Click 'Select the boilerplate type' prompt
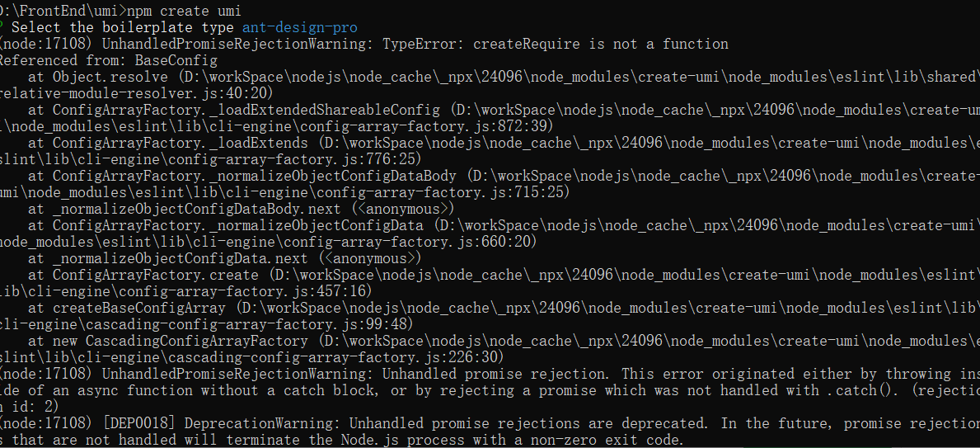Image resolution: width=980 pixels, height=448 pixels. tap(124, 27)
